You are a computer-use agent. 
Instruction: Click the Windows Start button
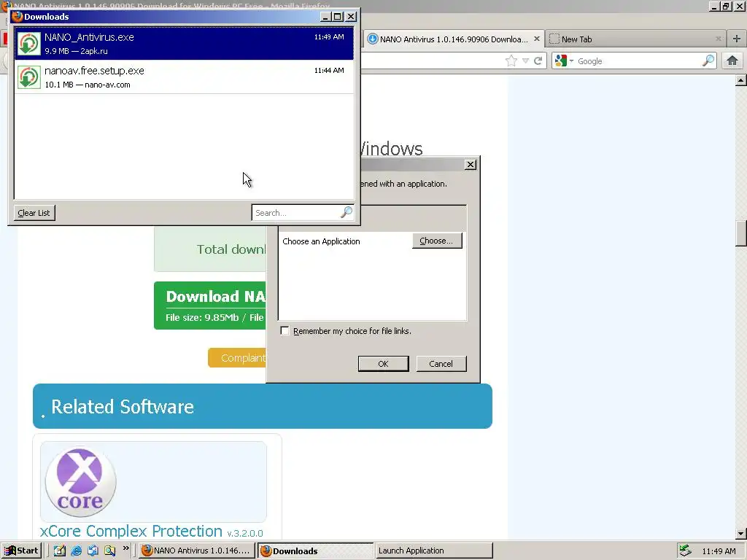[x=21, y=551]
